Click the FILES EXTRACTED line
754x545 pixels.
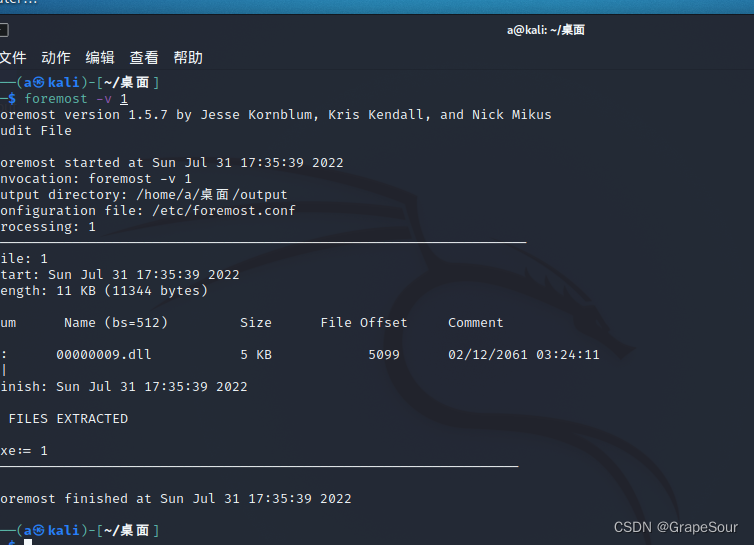(x=68, y=418)
